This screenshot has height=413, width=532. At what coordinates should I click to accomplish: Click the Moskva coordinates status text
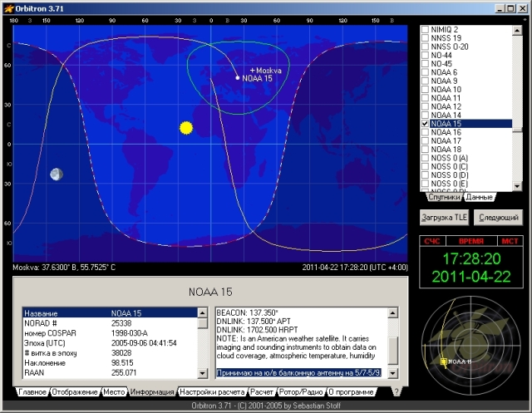64,268
